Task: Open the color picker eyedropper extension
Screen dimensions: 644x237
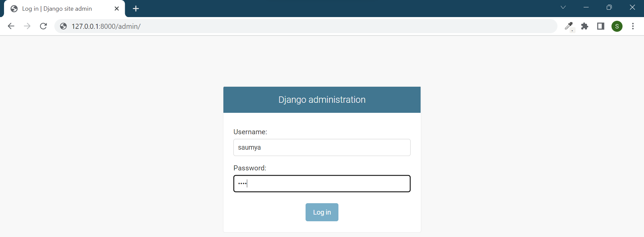Action: point(569,26)
